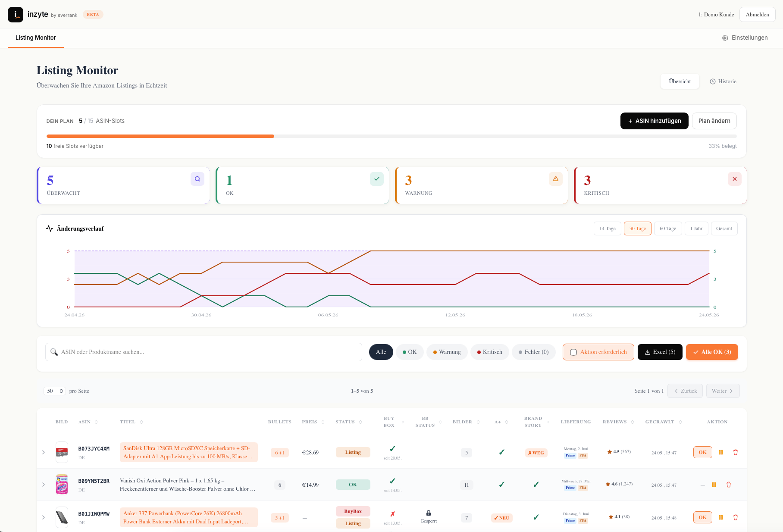Pause monitoring for SanDisk row B073JYC4XM
Screen dimensions: 783x532
click(721, 452)
